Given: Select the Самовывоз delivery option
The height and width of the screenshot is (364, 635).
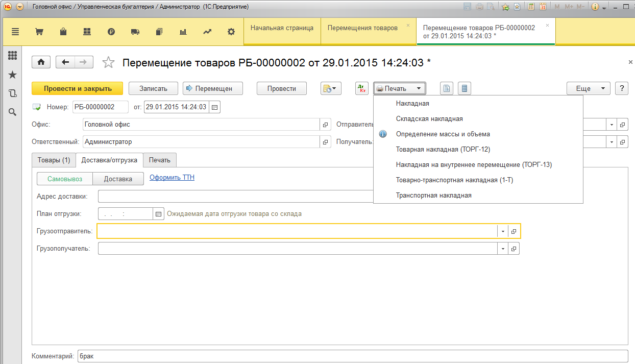Looking at the screenshot, I should pyautogui.click(x=65, y=179).
